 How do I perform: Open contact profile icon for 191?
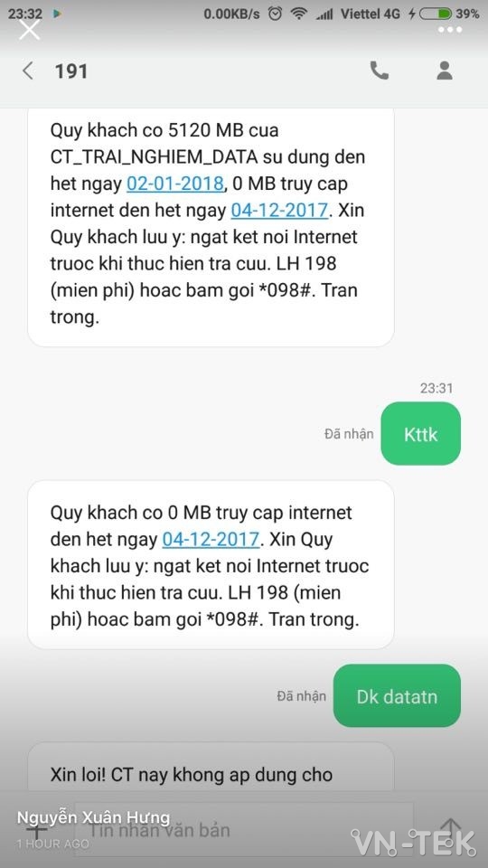[445, 71]
